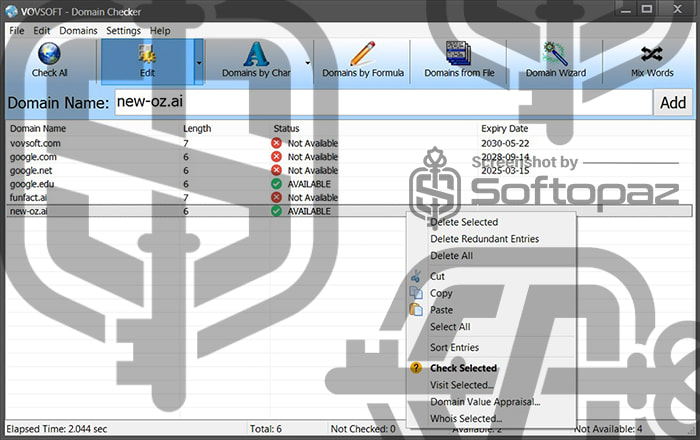Image resolution: width=700 pixels, height=440 pixels.
Task: Click the Total: 6 status bar entry
Action: click(x=266, y=429)
